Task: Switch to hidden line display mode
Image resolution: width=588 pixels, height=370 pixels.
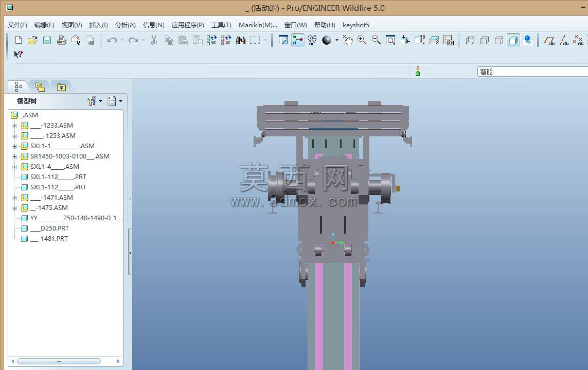Action: [485, 40]
